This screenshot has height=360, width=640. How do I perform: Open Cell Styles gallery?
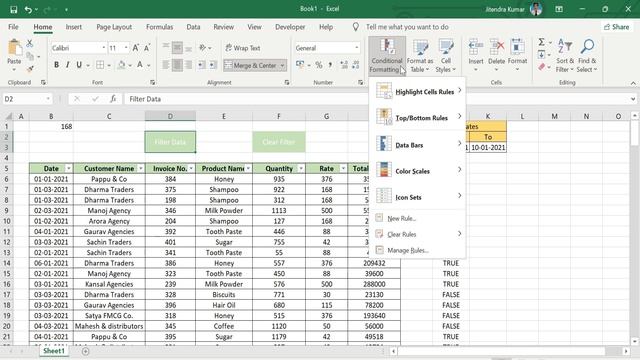click(445, 56)
